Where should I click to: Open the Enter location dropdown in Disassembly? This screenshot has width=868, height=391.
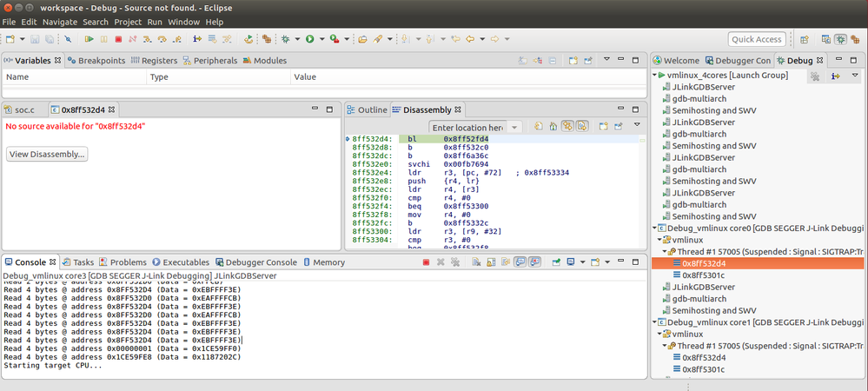tap(515, 128)
